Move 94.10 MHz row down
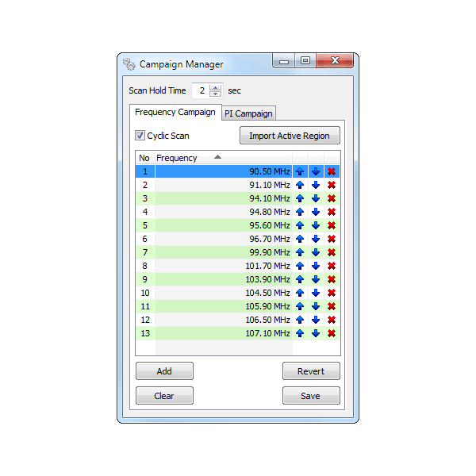This screenshot has width=476, height=476. click(316, 198)
